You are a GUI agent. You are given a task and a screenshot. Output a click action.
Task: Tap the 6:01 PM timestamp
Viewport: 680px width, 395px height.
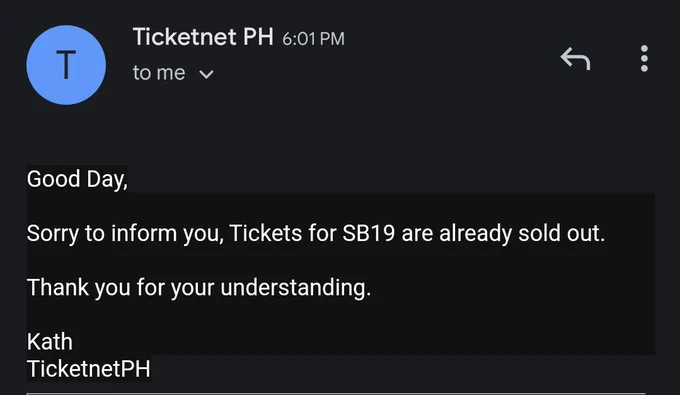[313, 39]
